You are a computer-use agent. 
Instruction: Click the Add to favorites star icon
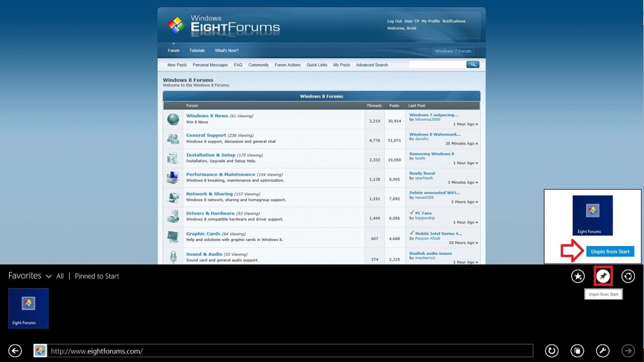[x=577, y=276]
